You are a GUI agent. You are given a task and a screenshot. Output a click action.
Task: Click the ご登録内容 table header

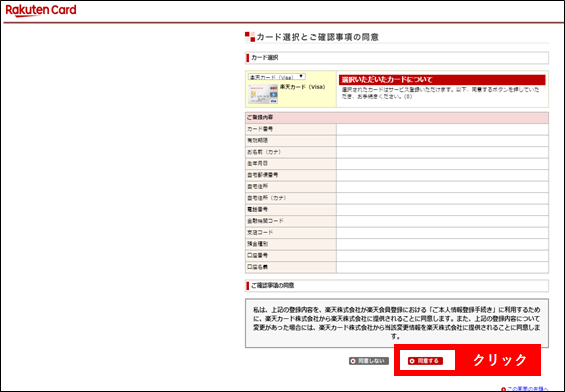pyautogui.click(x=397, y=117)
